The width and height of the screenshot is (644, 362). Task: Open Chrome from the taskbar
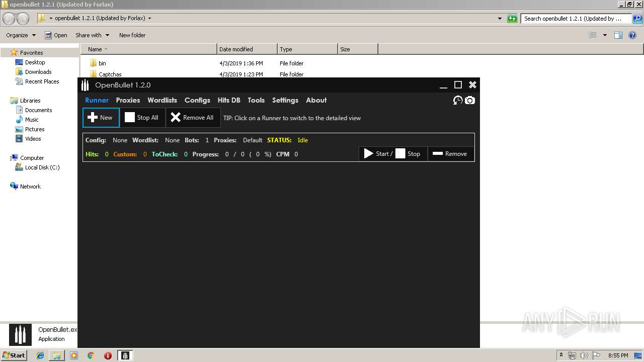[x=91, y=355]
